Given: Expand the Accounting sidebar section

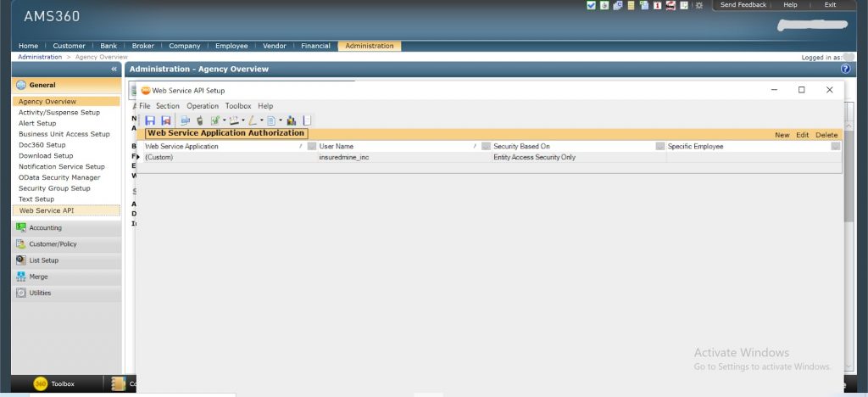Looking at the screenshot, I should pos(66,227).
